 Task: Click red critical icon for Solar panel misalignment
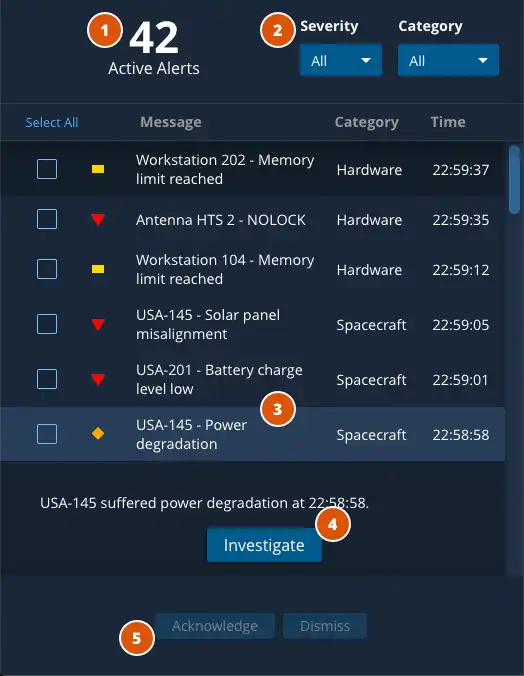pyautogui.click(x=98, y=324)
